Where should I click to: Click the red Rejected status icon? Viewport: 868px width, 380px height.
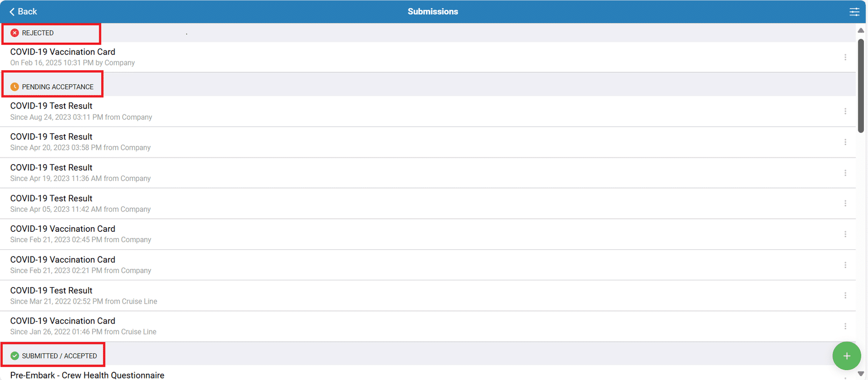coord(14,33)
